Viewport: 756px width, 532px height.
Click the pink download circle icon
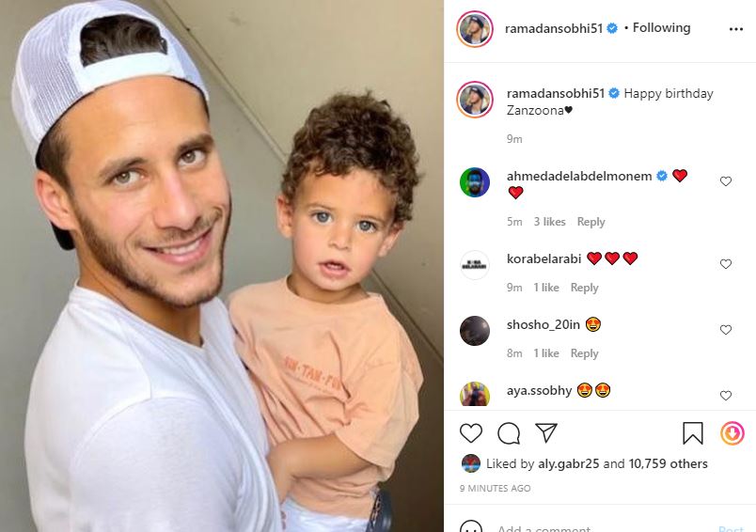pos(732,432)
